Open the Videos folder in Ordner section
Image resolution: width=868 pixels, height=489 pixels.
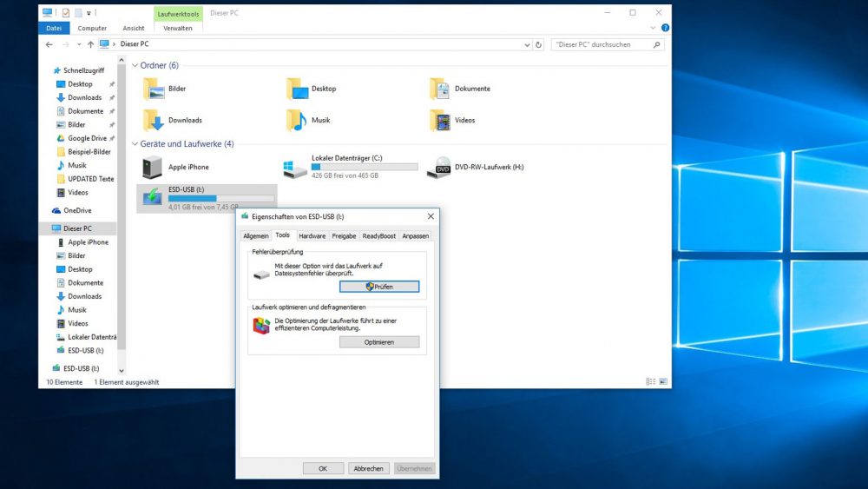pyautogui.click(x=452, y=120)
